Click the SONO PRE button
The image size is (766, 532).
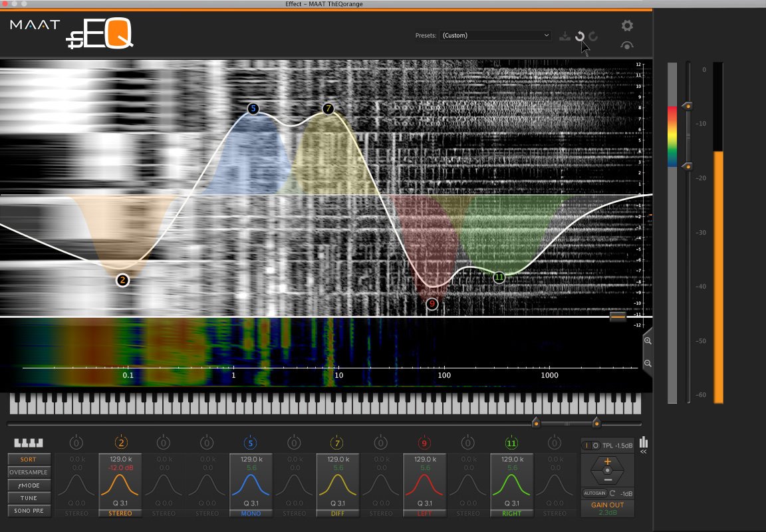point(29,511)
